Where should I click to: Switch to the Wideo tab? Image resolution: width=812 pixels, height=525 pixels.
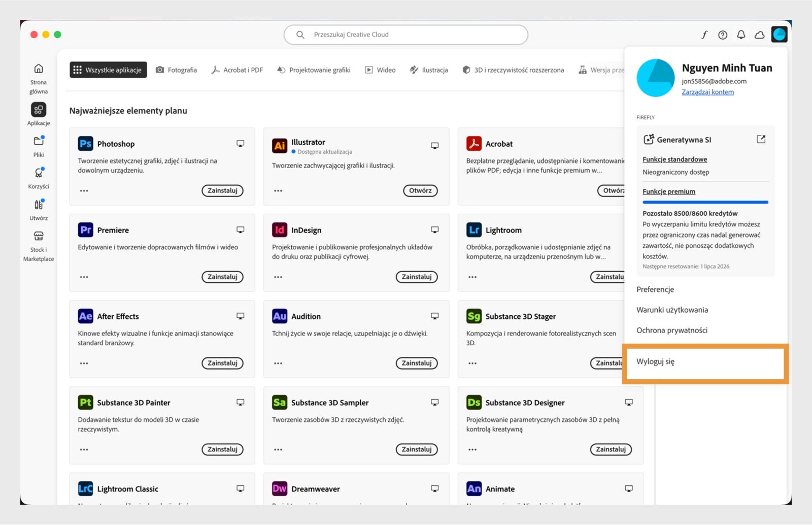pos(381,70)
